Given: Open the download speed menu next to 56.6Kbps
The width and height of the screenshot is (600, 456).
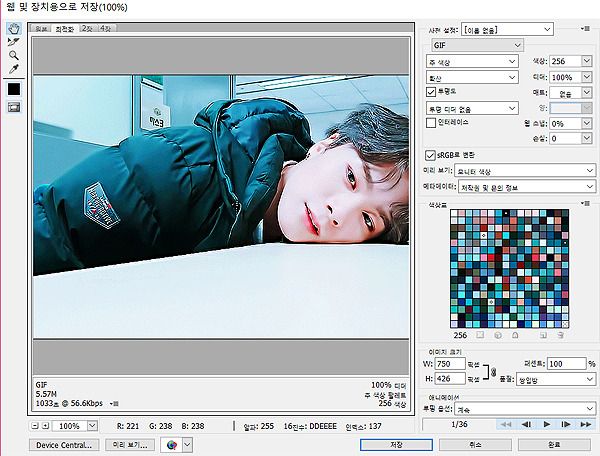Looking at the screenshot, I should [x=114, y=404].
